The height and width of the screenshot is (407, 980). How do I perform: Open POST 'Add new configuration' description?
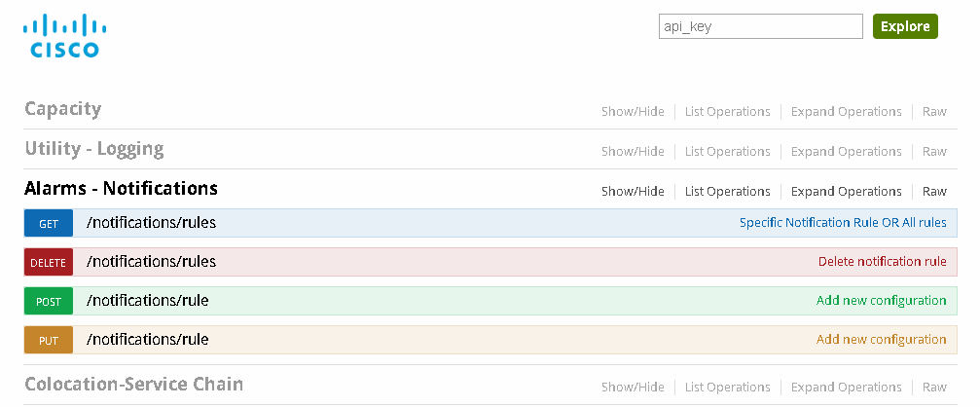[x=881, y=301]
